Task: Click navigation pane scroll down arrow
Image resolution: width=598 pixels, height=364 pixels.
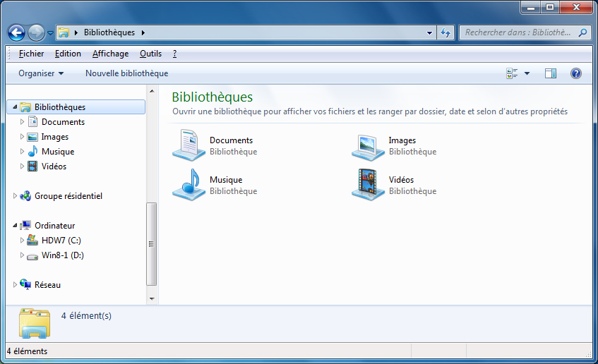Action: click(x=152, y=299)
